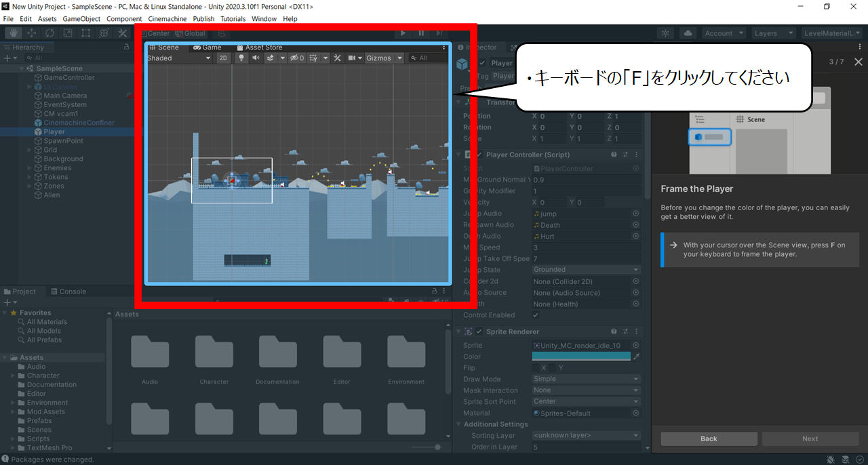The width and height of the screenshot is (868, 465).
Task: Open the GameObject menu
Action: [x=81, y=19]
